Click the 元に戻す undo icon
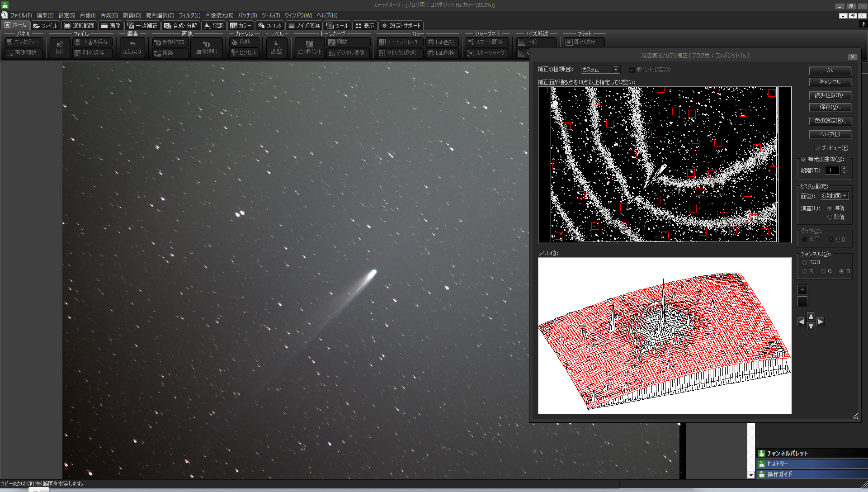This screenshot has width=868, height=492. (x=132, y=47)
